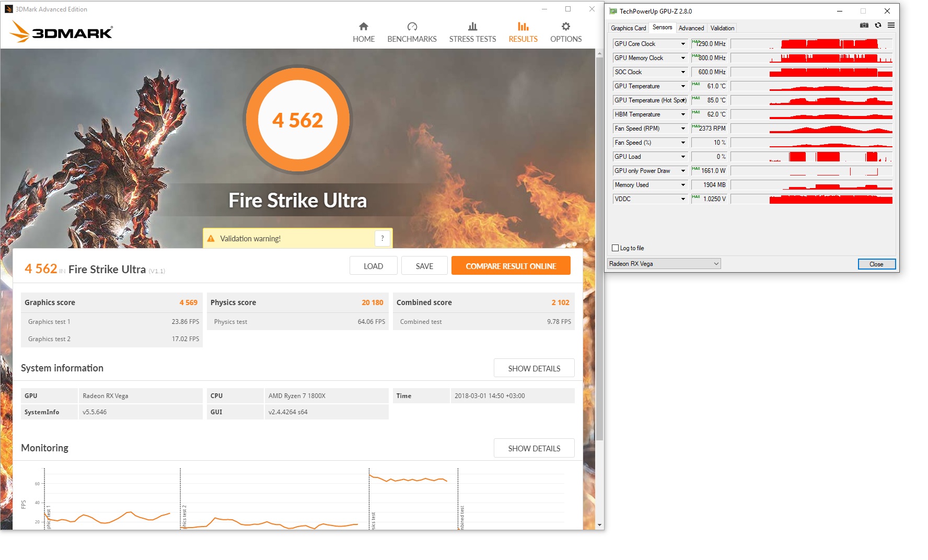Open the Advanced tab in GPU-Z
The width and height of the screenshot is (928, 560).
pos(691,28)
